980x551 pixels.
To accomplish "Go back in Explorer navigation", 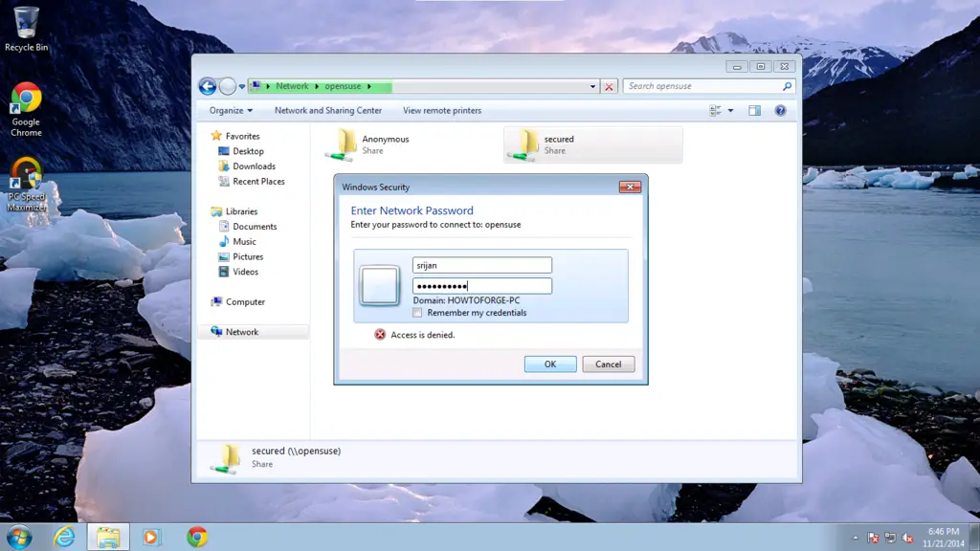I will click(208, 86).
